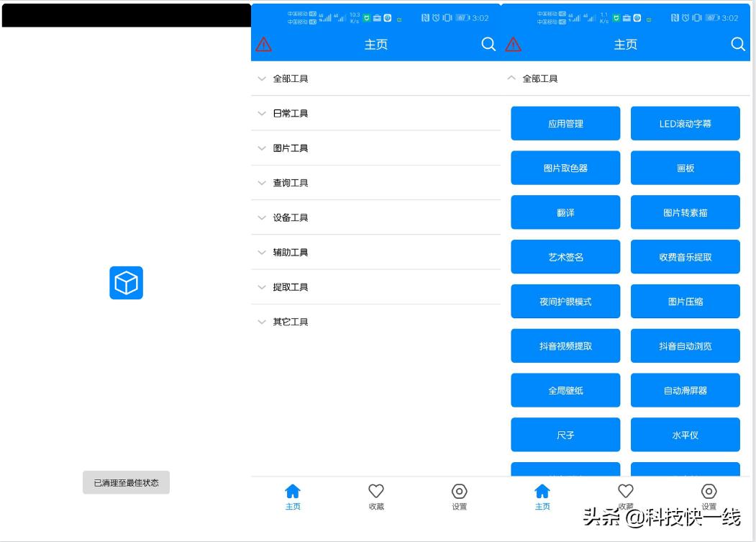
Task: Expand the 日常工具 category
Action: coord(291,114)
